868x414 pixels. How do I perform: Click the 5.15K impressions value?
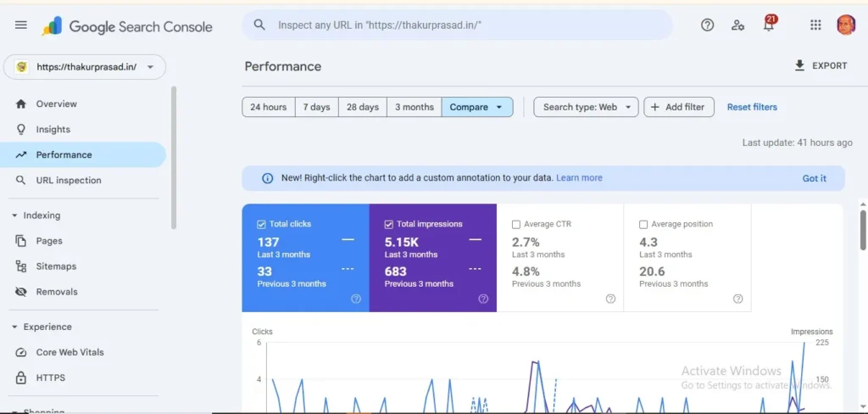click(x=401, y=242)
